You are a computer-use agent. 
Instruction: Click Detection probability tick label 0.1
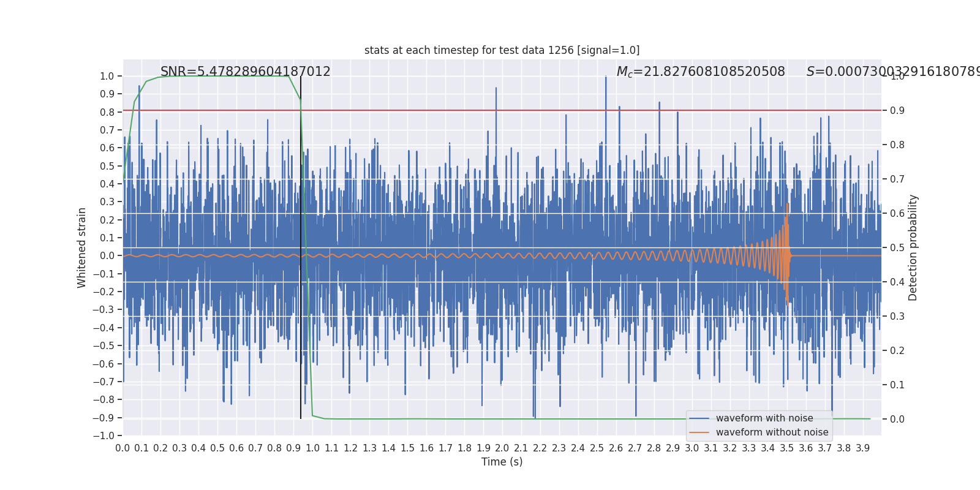click(897, 385)
